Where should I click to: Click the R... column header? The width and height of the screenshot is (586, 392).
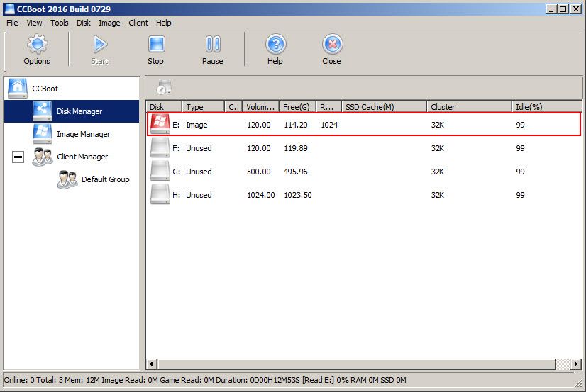(x=329, y=107)
